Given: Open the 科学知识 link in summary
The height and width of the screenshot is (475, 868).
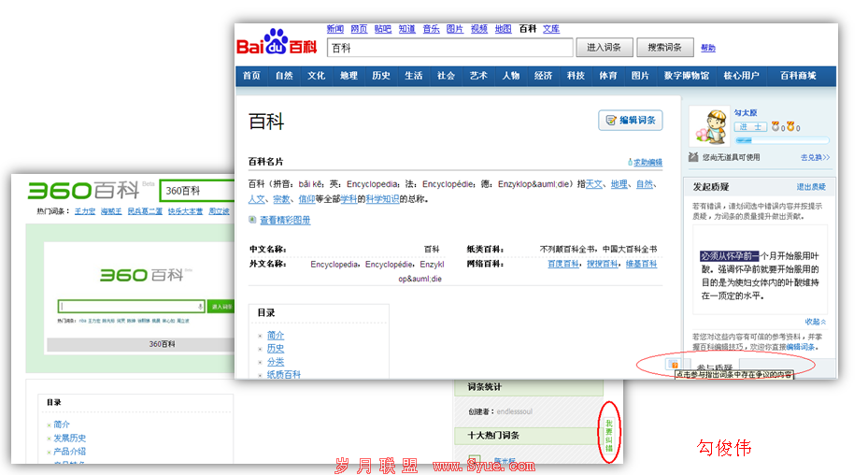Looking at the screenshot, I should tap(382, 198).
